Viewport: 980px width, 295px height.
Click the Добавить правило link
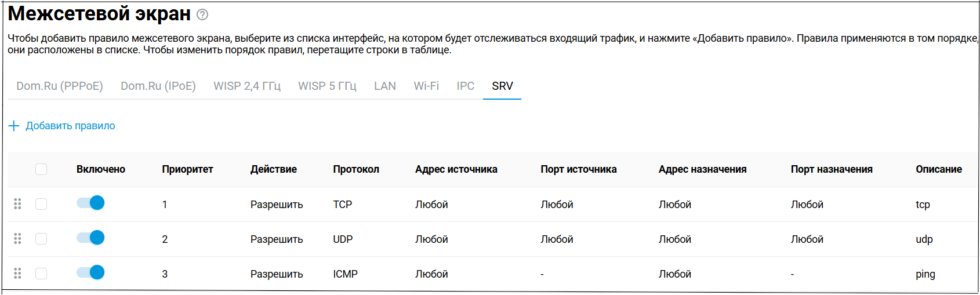pos(70,126)
